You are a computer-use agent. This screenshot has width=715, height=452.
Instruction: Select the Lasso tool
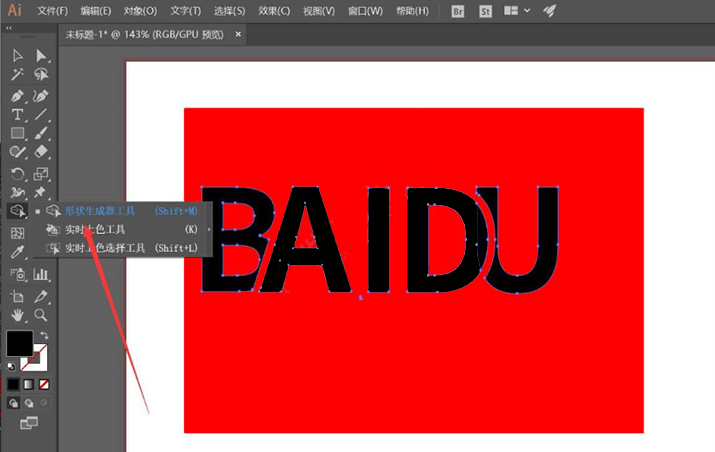[x=41, y=74]
